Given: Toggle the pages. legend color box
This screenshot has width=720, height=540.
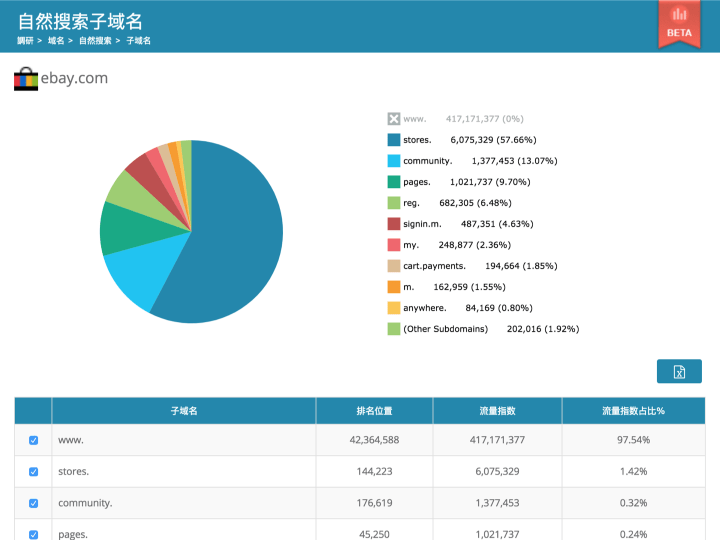Looking at the screenshot, I should (x=394, y=182).
